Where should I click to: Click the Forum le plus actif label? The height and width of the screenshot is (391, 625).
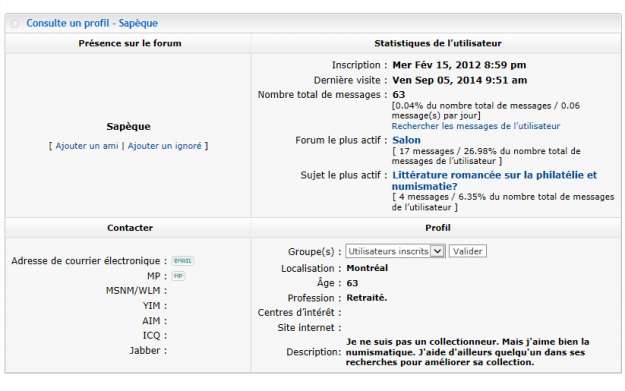pyautogui.click(x=341, y=140)
